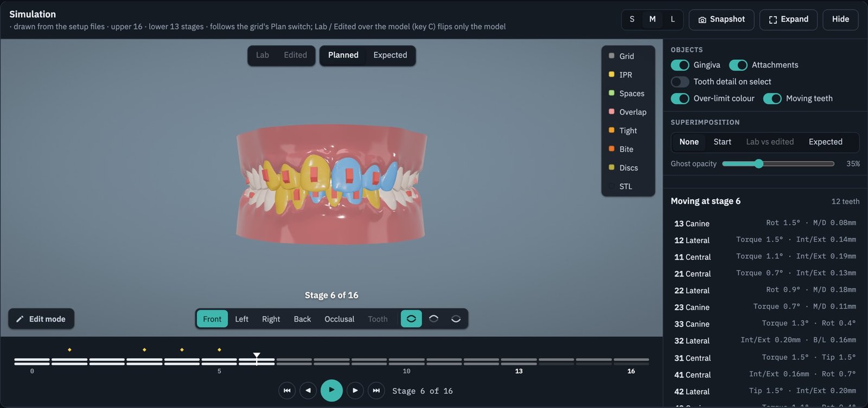Jump to the last stage
Viewport: 868px width, 408px height.
(376, 391)
